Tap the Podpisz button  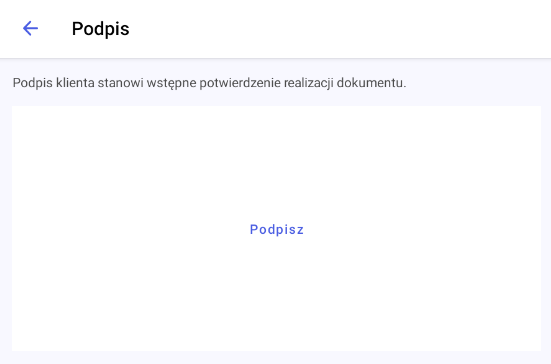277,229
